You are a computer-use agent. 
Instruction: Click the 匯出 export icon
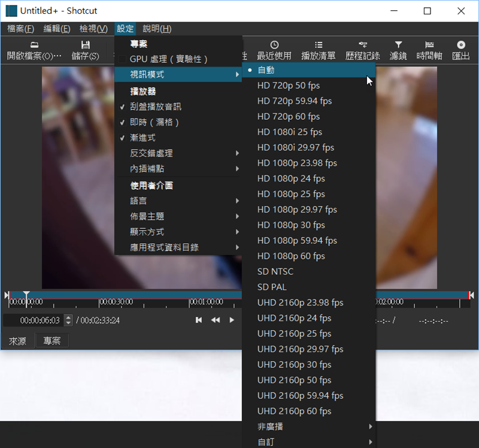tap(460, 45)
